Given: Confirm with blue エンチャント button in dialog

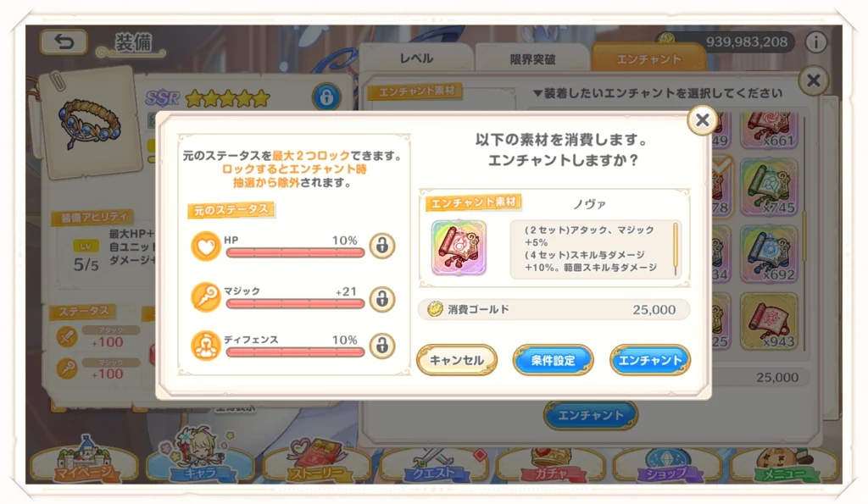Looking at the screenshot, I should tap(650, 360).
